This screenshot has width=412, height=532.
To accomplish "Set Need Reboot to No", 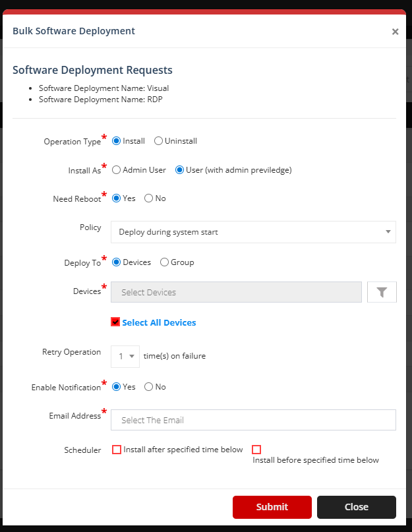I will (x=148, y=198).
